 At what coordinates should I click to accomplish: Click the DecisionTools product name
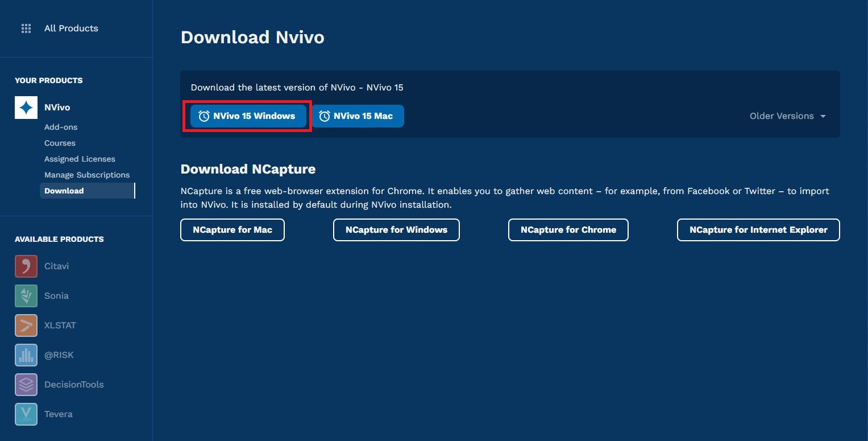(x=74, y=385)
